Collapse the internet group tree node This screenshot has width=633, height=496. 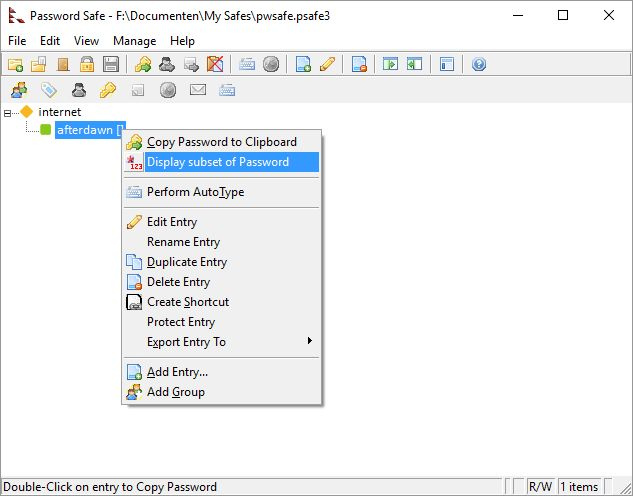pos(8,112)
